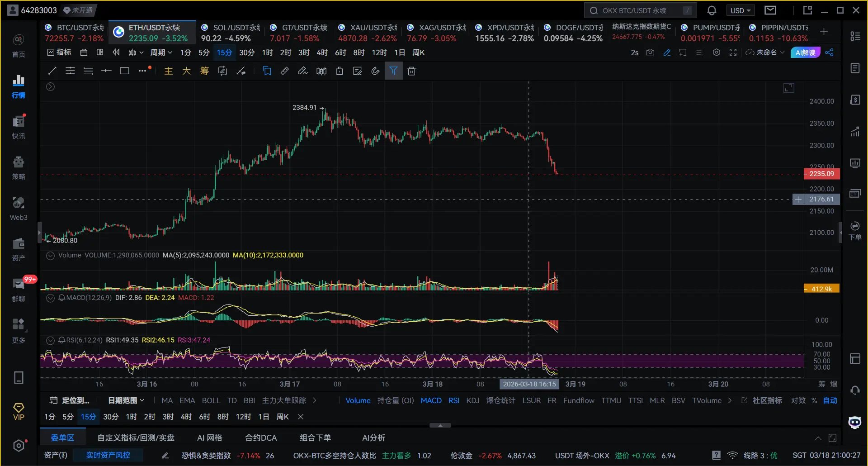The image size is (868, 466).
Task: Show more sub-indicators after TVolume
Action: coord(730,400)
